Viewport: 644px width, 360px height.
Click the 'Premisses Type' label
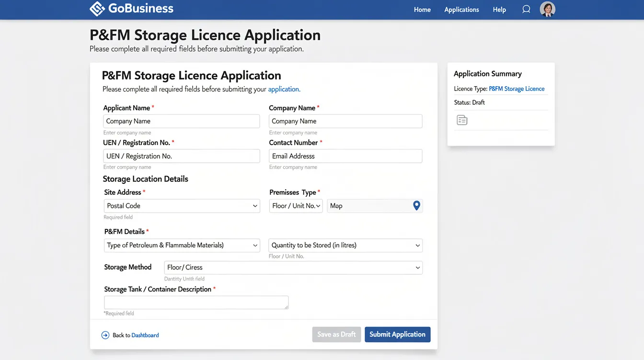point(293,192)
